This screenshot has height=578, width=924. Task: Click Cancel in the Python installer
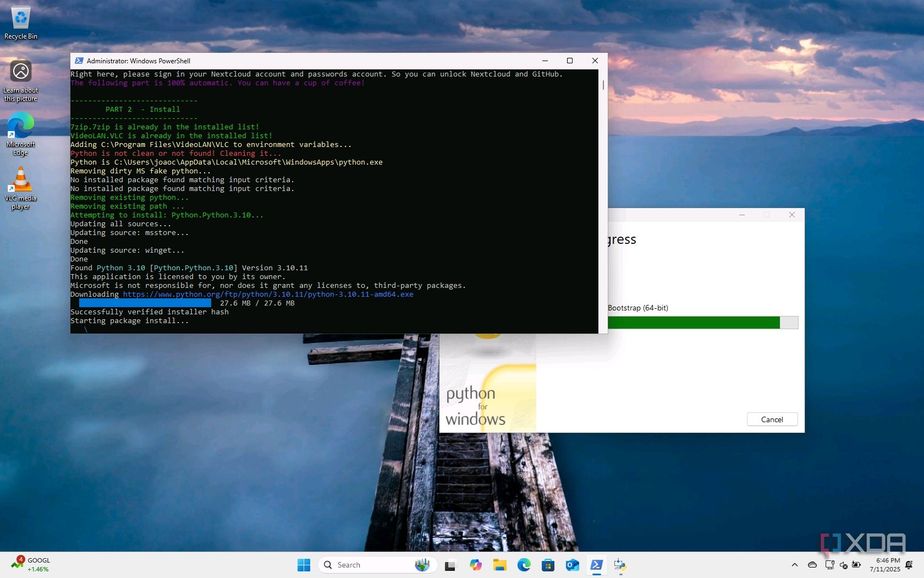coord(772,419)
